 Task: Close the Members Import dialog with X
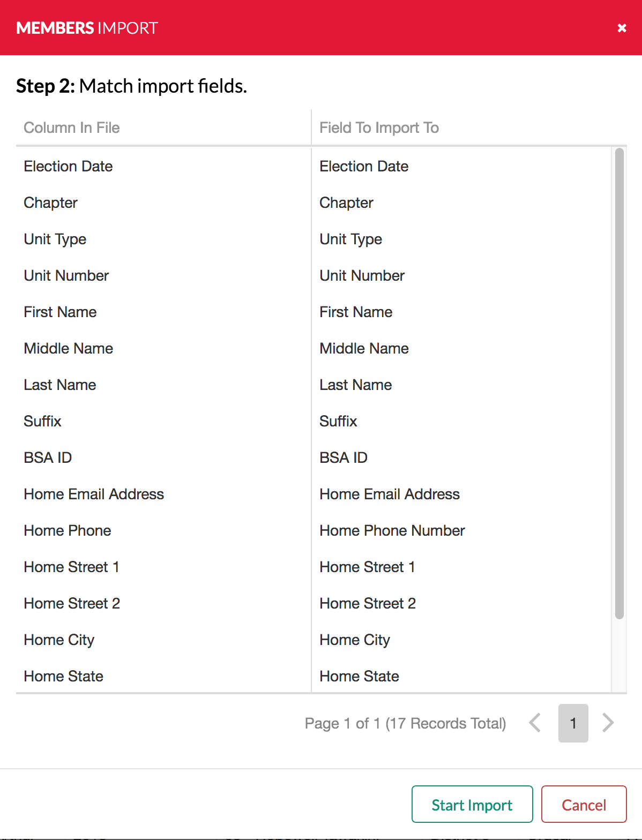pyautogui.click(x=622, y=28)
